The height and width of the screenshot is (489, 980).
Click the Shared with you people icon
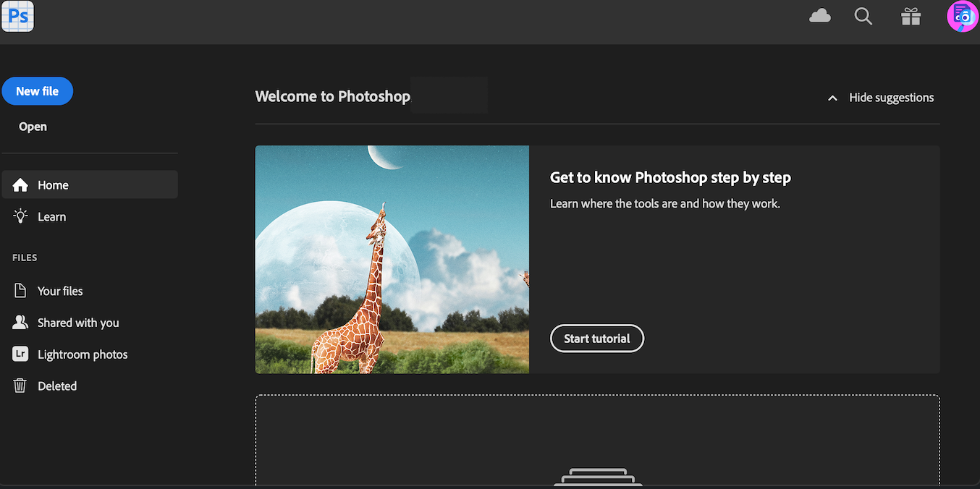pos(20,323)
